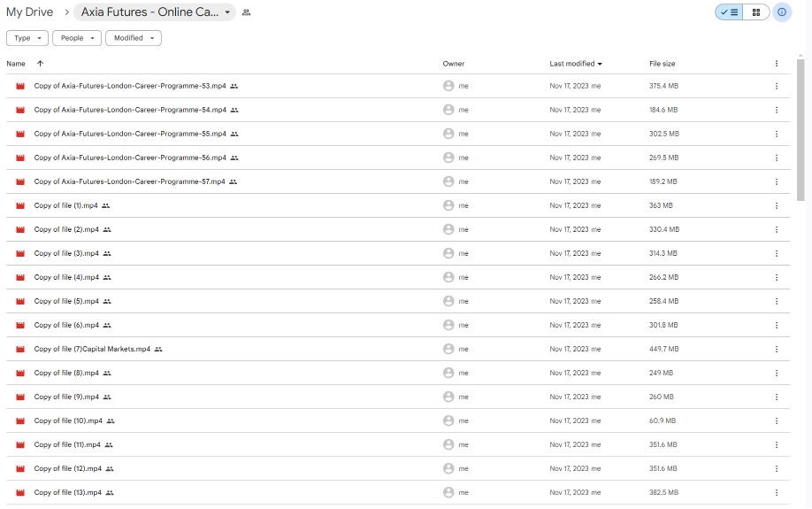Switch to grid layout view
812x509 pixels.
(755, 12)
